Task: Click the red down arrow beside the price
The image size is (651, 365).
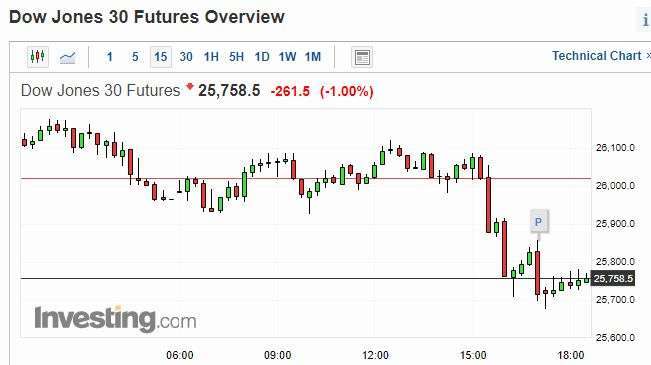Action: tap(190, 86)
